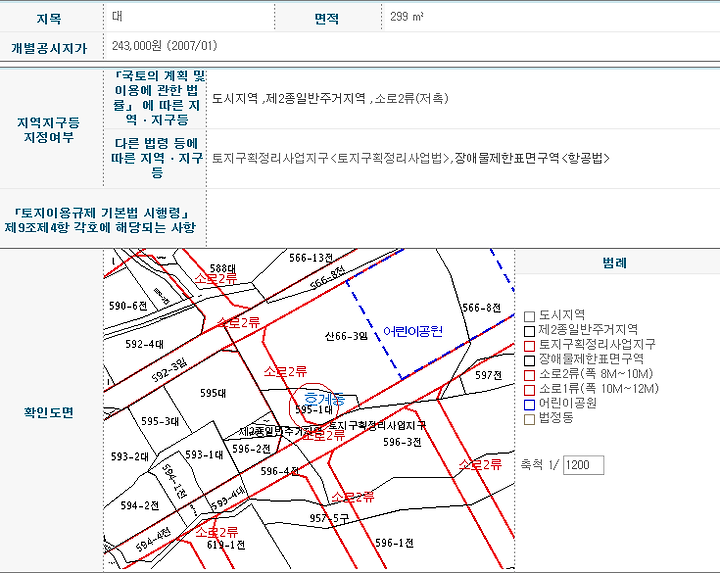Image resolution: width=720 pixels, height=573 pixels.
Task: Click parcel label 595-3대 on map
Action: 160,421
